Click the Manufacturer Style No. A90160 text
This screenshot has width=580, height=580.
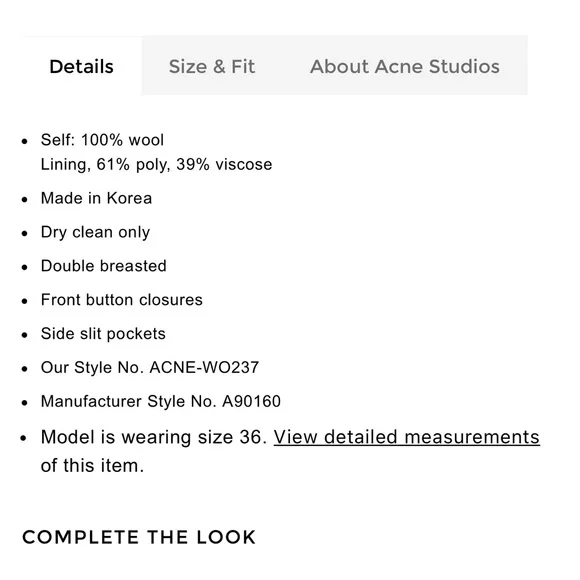pos(161,401)
